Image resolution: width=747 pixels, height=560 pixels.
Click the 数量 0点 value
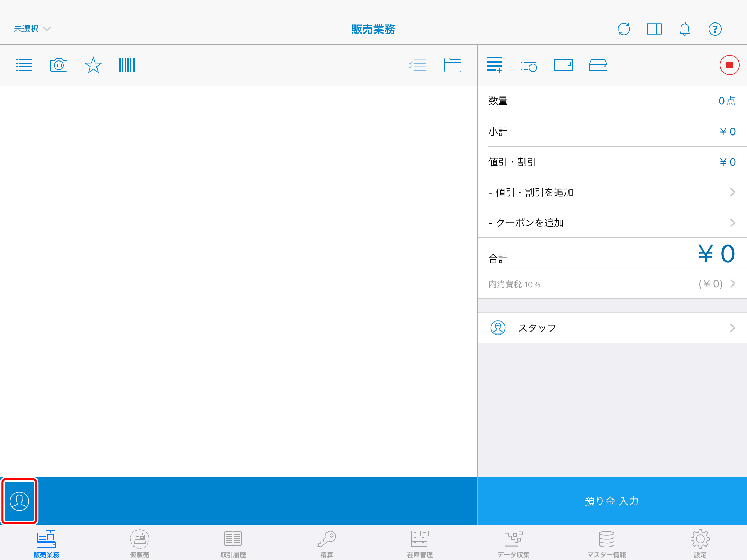(x=727, y=101)
